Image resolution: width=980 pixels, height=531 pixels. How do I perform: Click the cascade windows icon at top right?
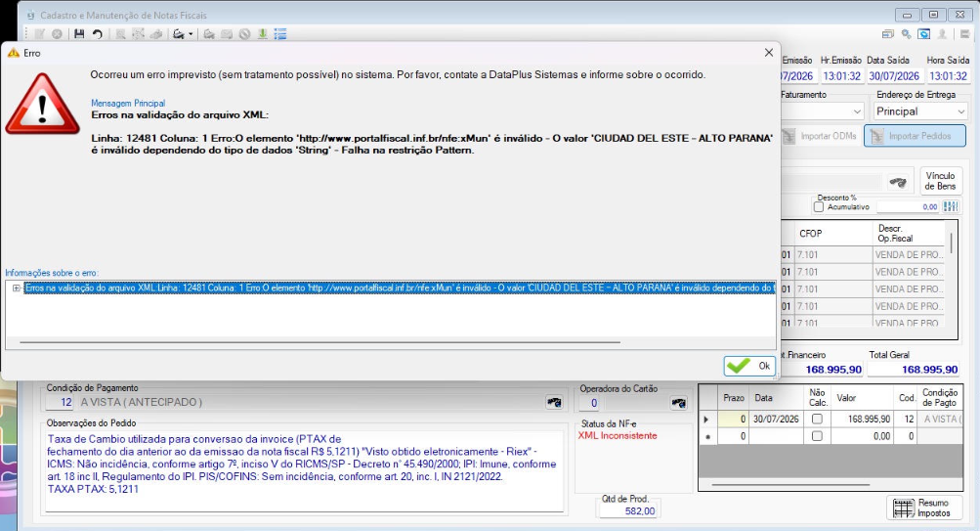click(x=888, y=34)
